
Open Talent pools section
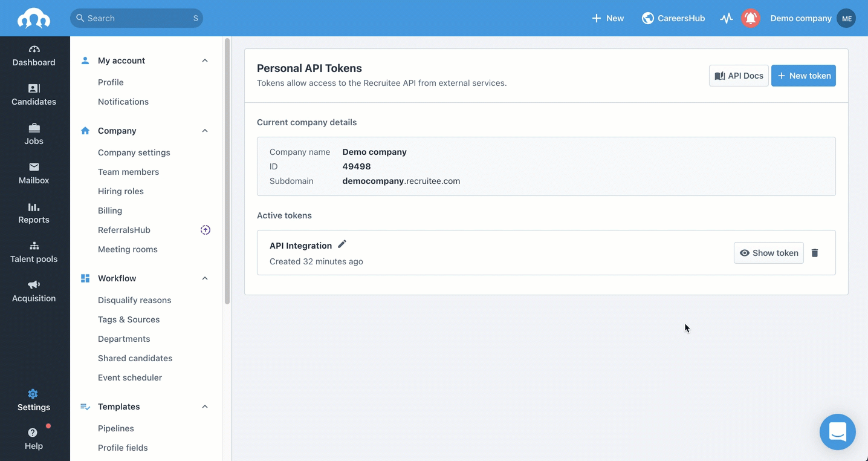[34, 252]
